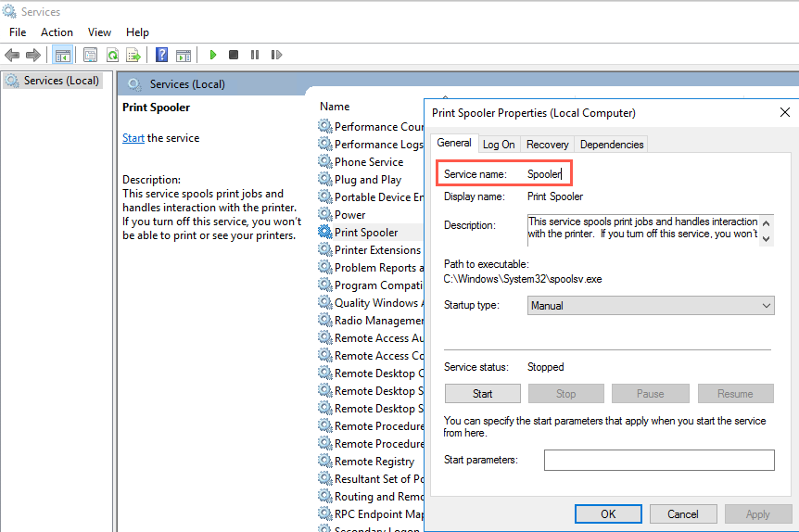Open the Action menu
The width and height of the screenshot is (799, 532).
(x=57, y=32)
